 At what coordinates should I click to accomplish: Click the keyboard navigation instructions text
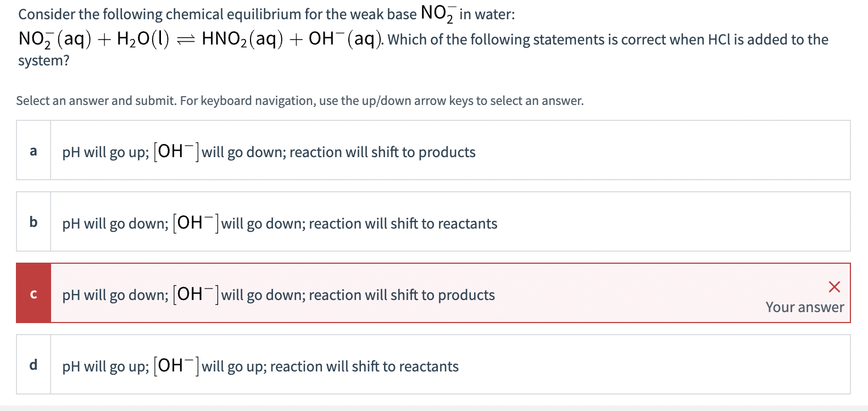tap(299, 101)
